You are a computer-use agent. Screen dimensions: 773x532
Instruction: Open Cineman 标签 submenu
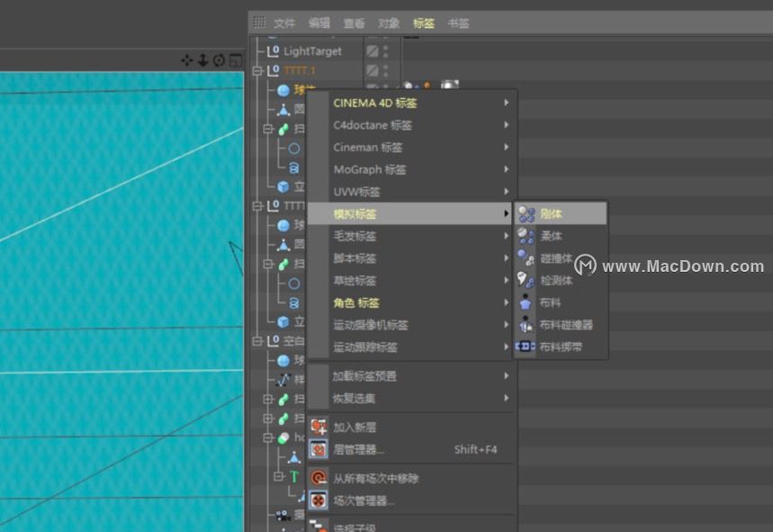tap(411, 148)
